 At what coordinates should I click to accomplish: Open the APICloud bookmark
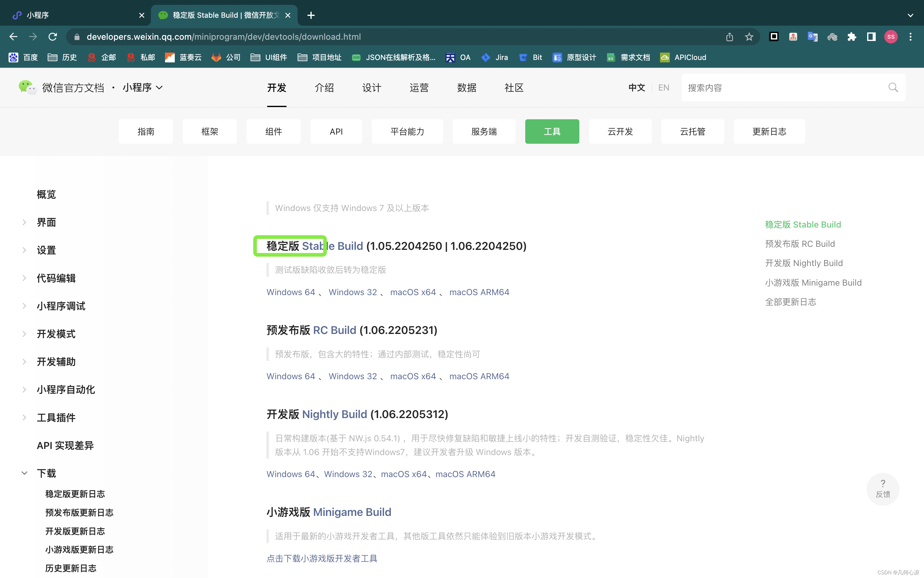tap(684, 57)
